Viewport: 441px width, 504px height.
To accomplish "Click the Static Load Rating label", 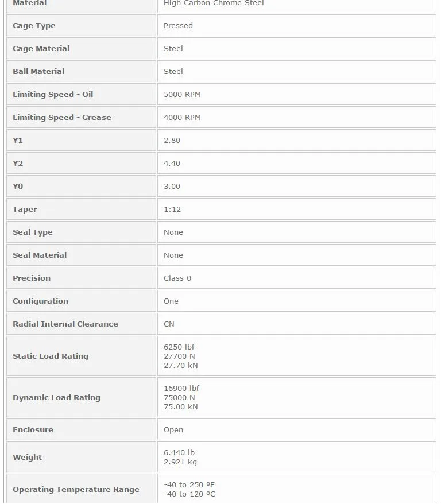I will point(51,356).
